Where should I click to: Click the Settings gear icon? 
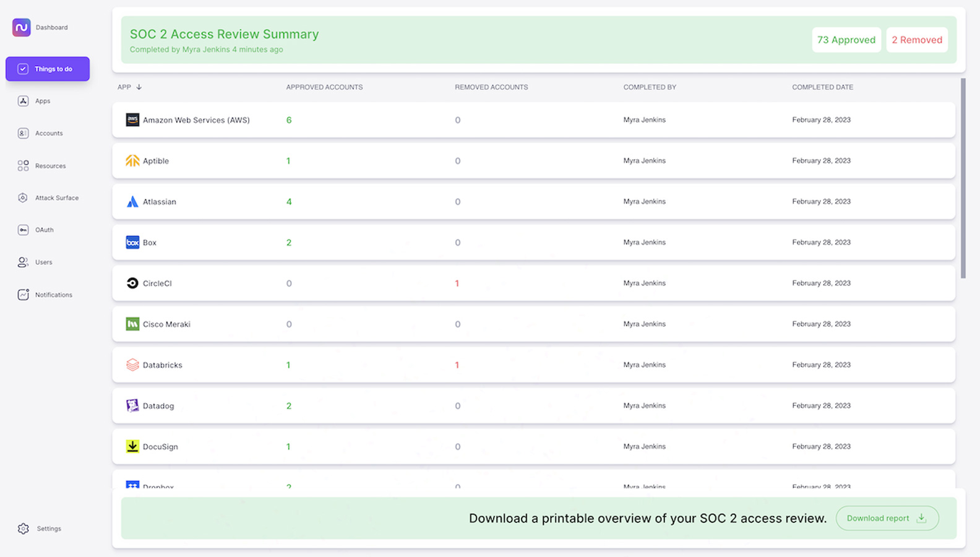24,529
